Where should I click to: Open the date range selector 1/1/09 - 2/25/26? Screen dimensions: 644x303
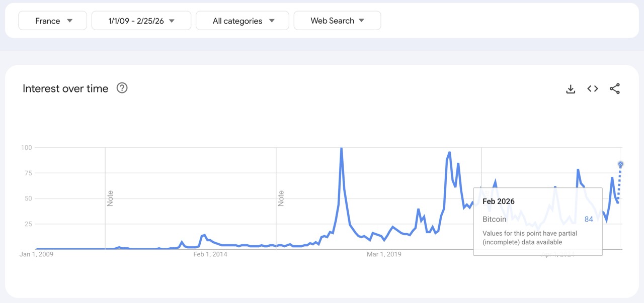pos(141,21)
